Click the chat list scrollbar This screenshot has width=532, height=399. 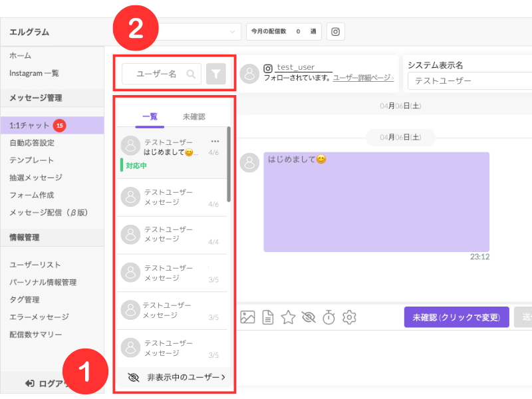pos(229,164)
